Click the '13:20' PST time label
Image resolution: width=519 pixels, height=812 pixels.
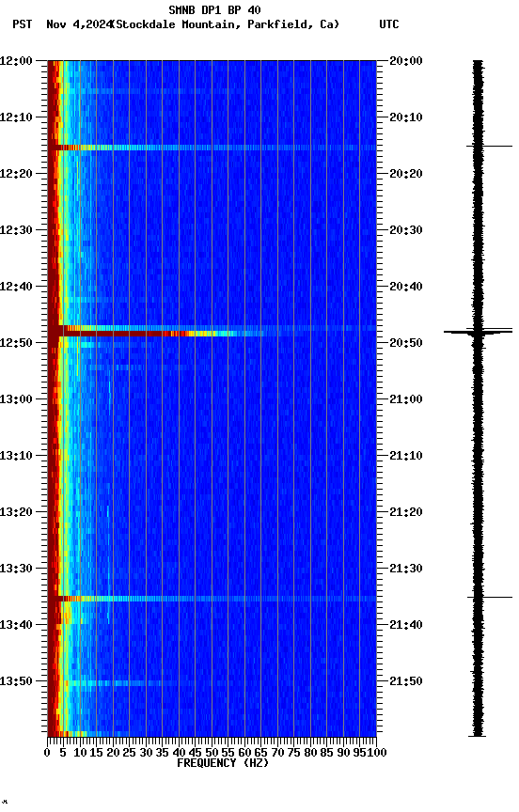coord(16,512)
